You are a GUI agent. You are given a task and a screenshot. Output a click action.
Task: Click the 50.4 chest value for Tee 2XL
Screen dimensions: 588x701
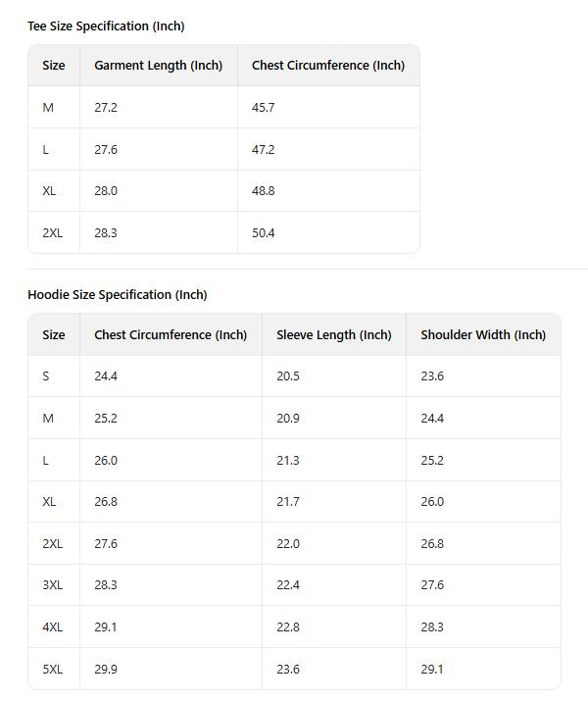[263, 233]
